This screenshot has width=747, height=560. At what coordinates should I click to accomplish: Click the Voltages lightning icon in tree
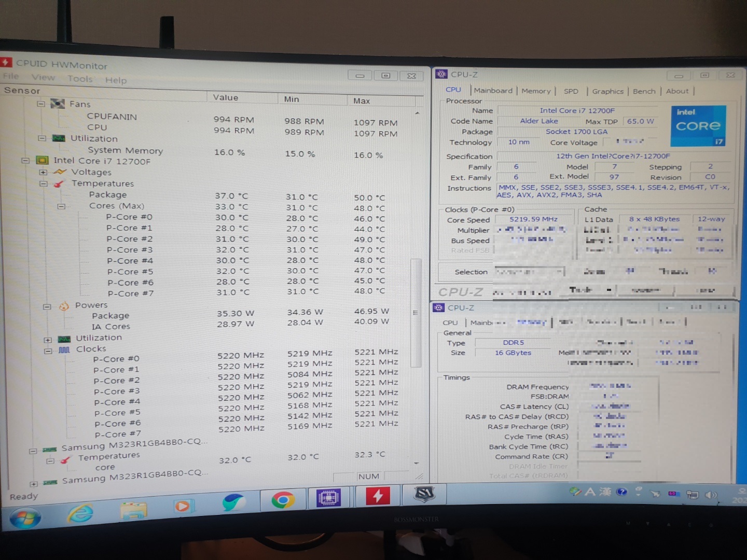pyautogui.click(x=60, y=172)
